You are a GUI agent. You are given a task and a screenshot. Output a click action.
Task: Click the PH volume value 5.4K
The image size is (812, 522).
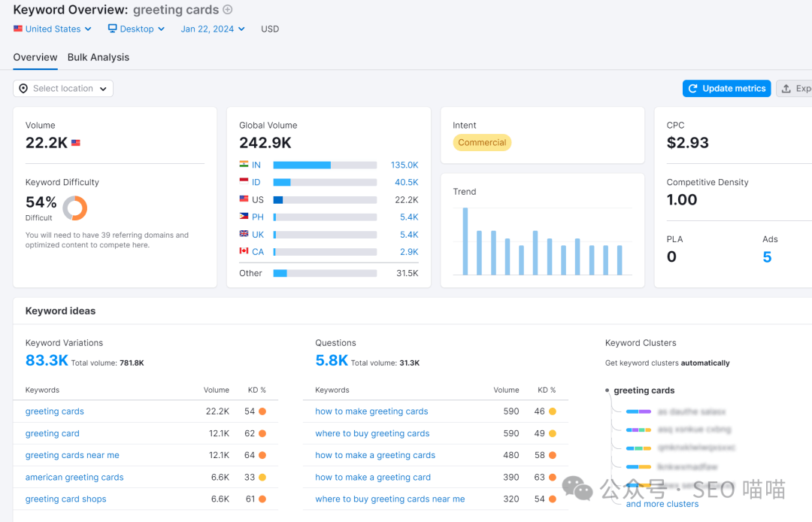click(x=409, y=217)
